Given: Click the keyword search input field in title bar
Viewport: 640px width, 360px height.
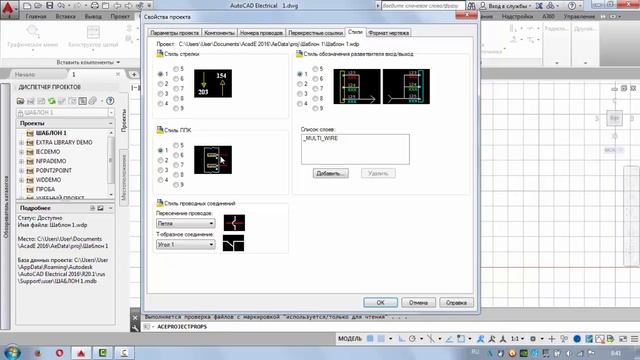Looking at the screenshot, I should (423, 6).
